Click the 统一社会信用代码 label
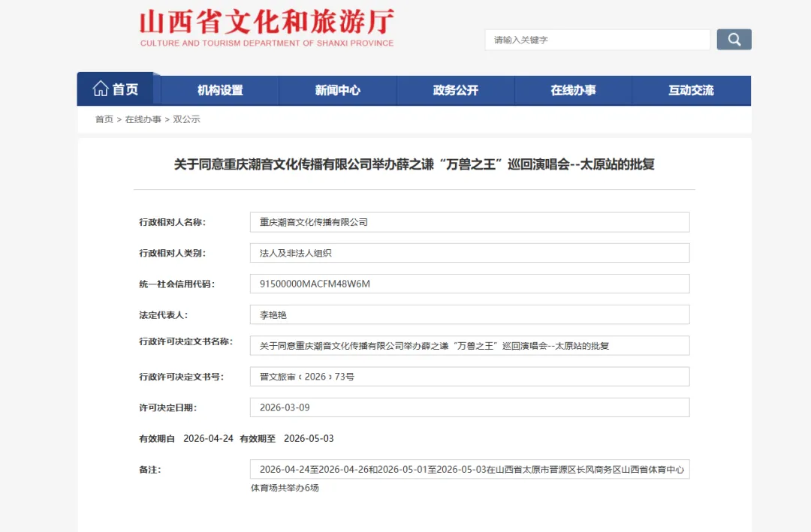This screenshot has height=532, width=811. click(177, 284)
